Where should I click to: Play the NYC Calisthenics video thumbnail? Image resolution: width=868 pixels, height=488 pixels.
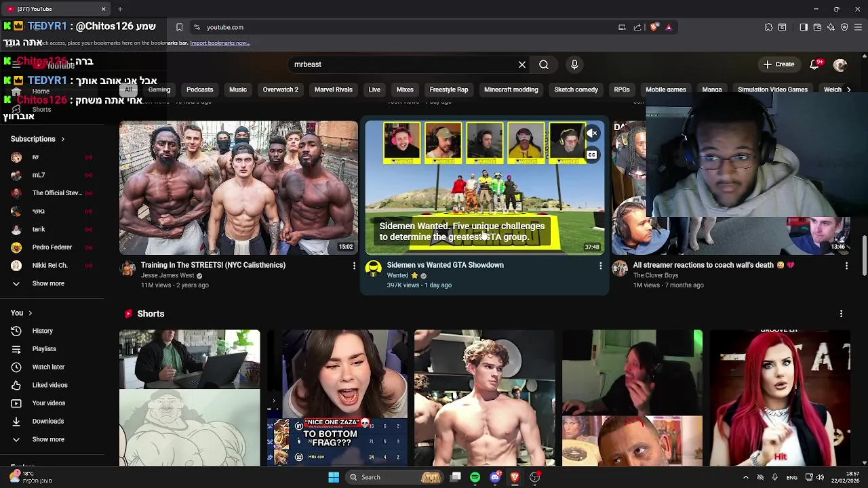[x=239, y=188]
